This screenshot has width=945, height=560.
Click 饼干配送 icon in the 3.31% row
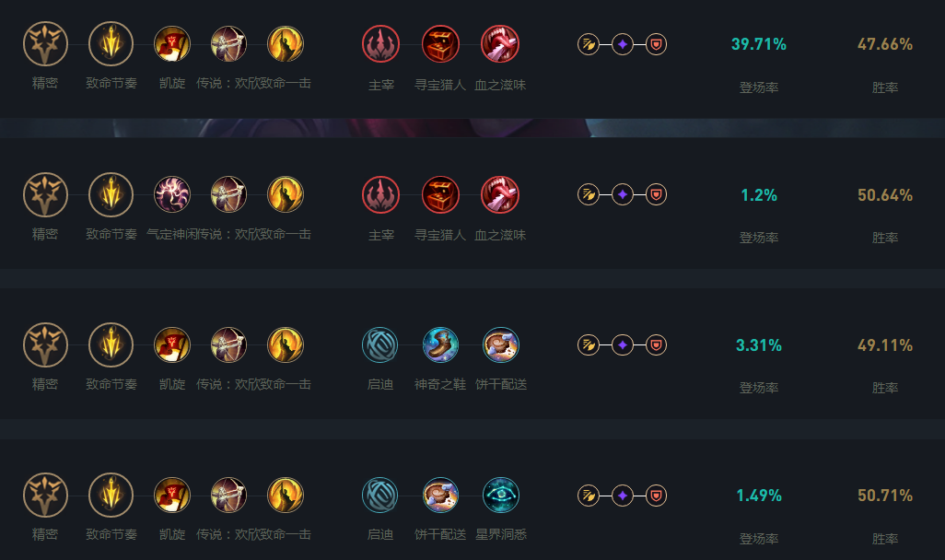(x=501, y=344)
